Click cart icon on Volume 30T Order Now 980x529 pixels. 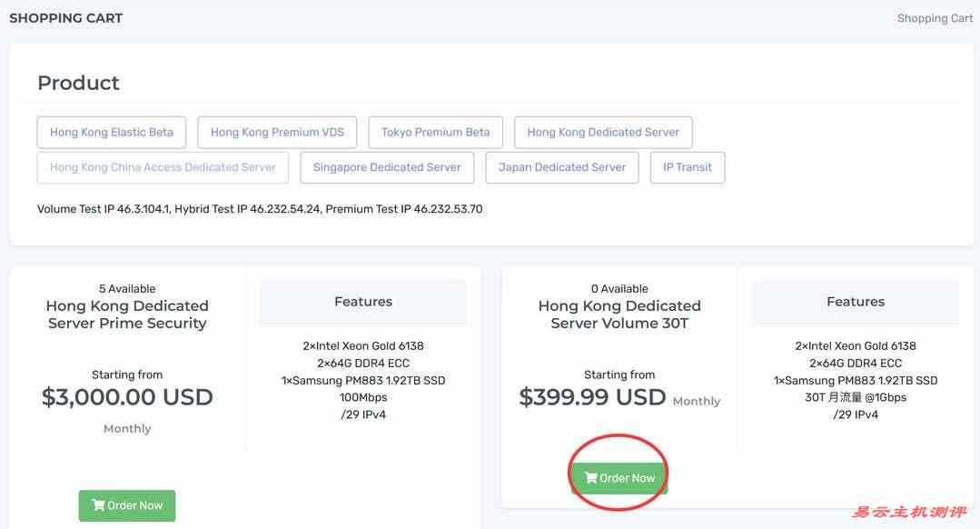(590, 478)
